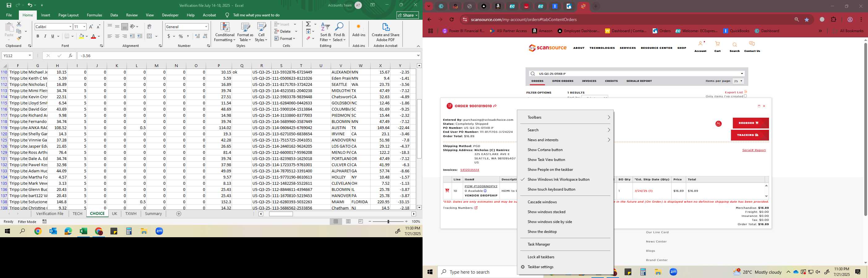Apply yellow fill color to cell
This screenshot has height=278, width=868.
tap(81, 36)
